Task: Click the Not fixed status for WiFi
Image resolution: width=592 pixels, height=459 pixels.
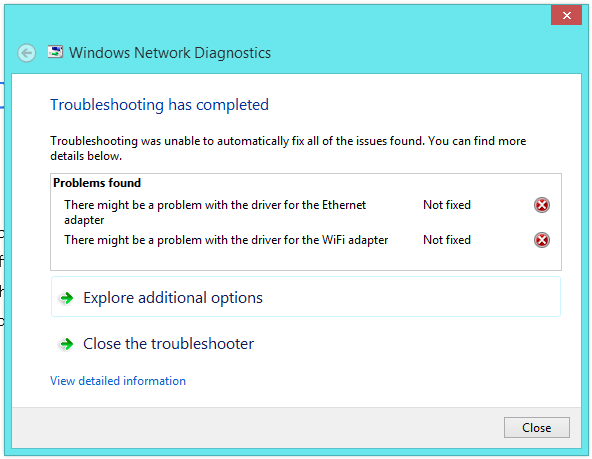Action: coord(447,240)
